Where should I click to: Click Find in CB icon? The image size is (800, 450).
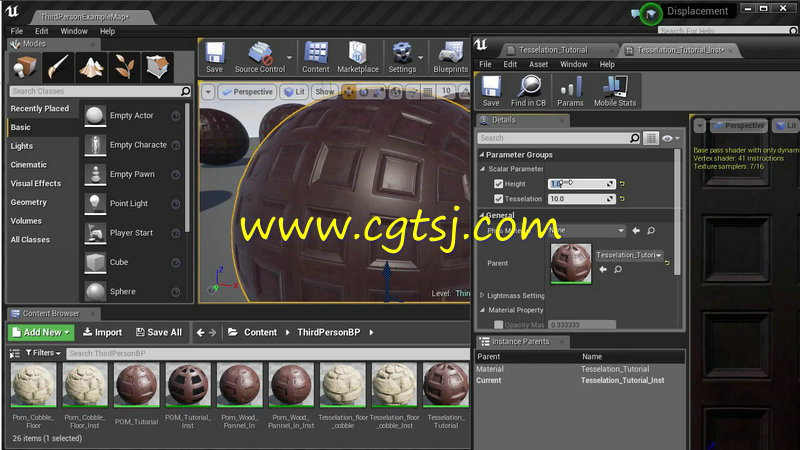click(529, 90)
